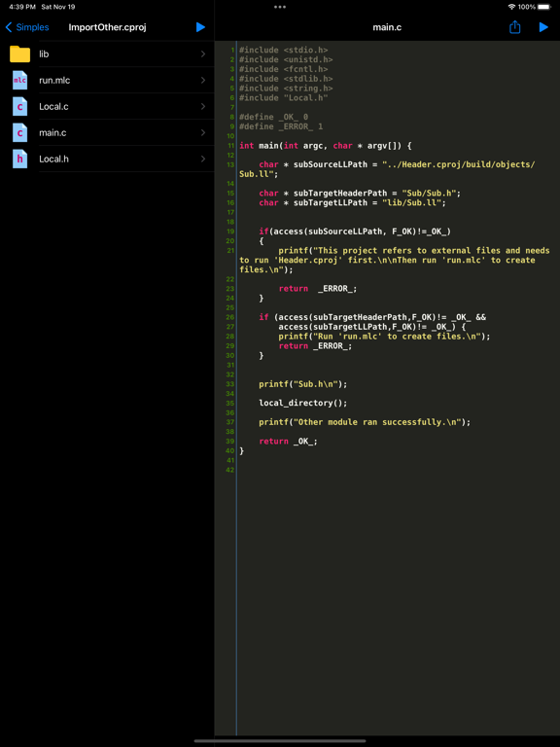
Task: Run project with sidebar play button
Action: 200,27
